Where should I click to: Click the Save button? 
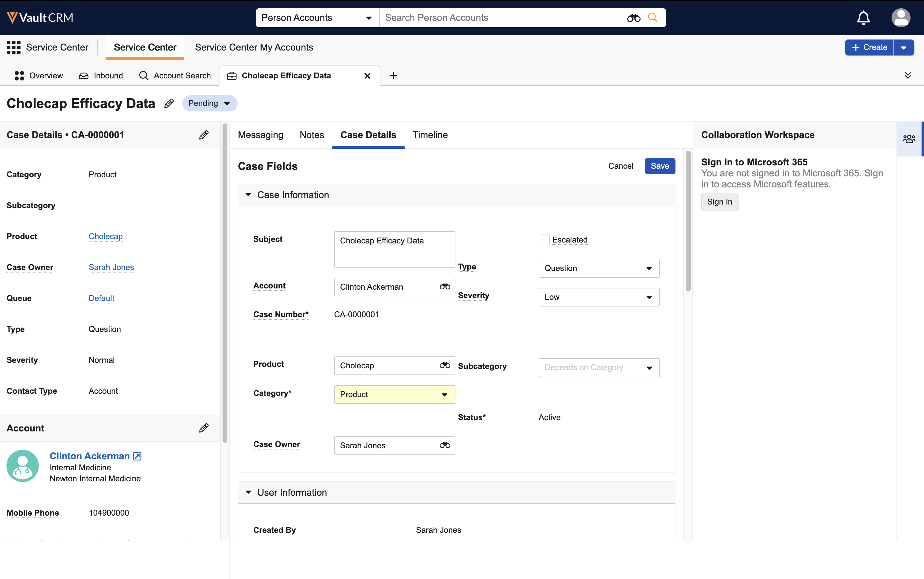660,166
